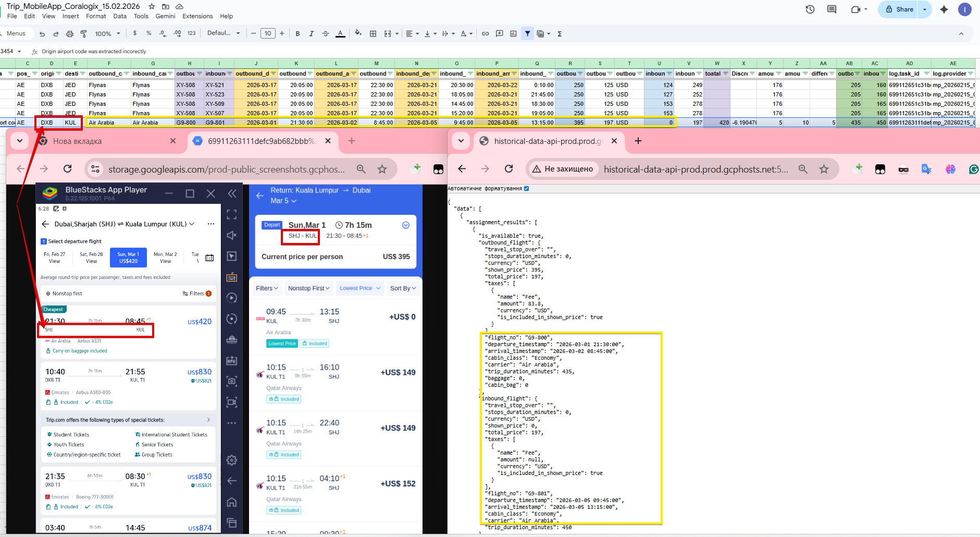980x537 pixels.
Task: Expand the Mar 5 return date selector
Action: point(283,201)
